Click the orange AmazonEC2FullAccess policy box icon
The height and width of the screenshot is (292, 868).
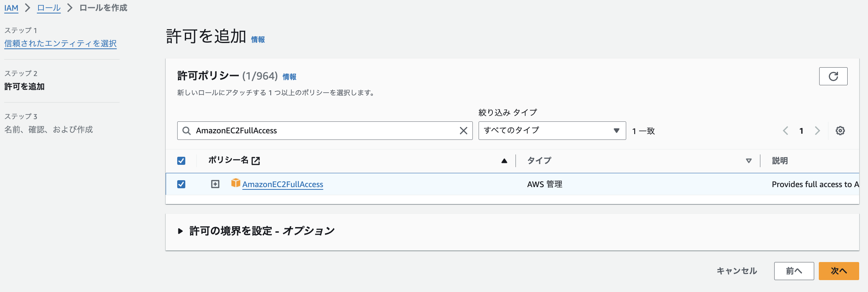(235, 183)
